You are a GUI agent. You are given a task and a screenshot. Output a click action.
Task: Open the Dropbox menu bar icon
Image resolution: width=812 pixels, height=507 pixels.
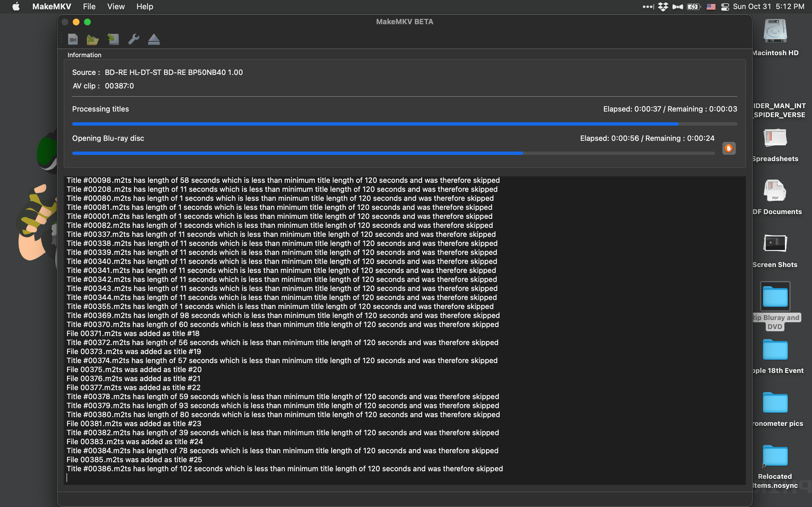663,7
